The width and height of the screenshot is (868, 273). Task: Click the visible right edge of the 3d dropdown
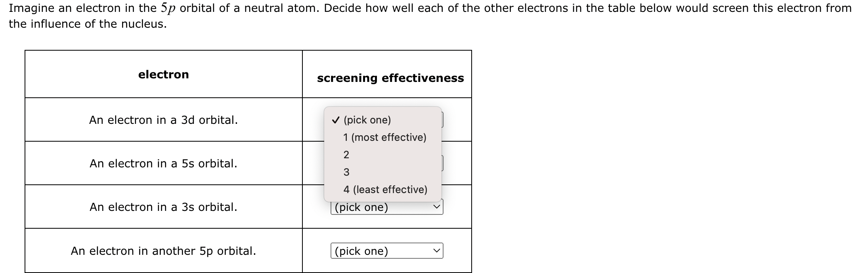(442, 120)
